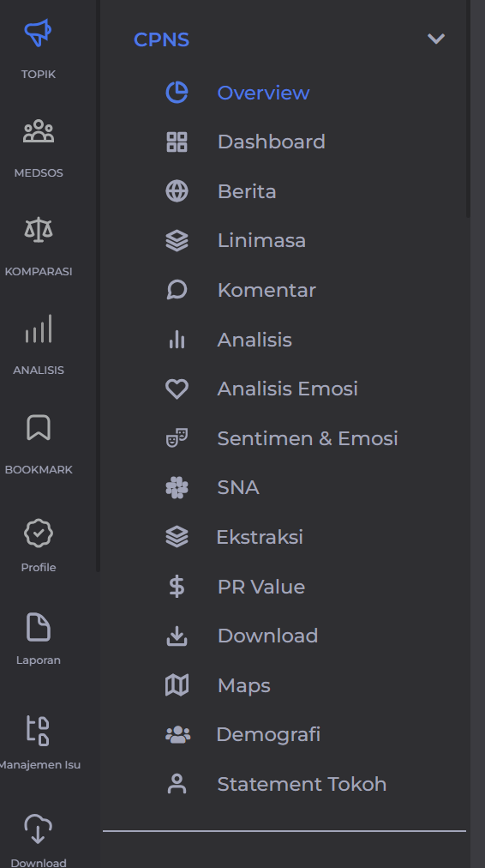Select the MEDSOS people icon
The height and width of the screenshot is (868, 485).
39,132
